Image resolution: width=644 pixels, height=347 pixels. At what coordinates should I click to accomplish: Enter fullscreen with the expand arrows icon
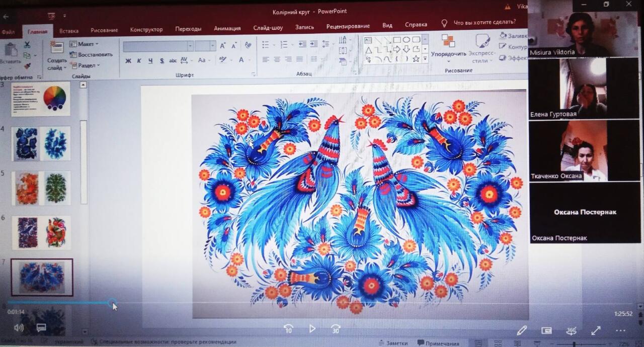[596, 330]
